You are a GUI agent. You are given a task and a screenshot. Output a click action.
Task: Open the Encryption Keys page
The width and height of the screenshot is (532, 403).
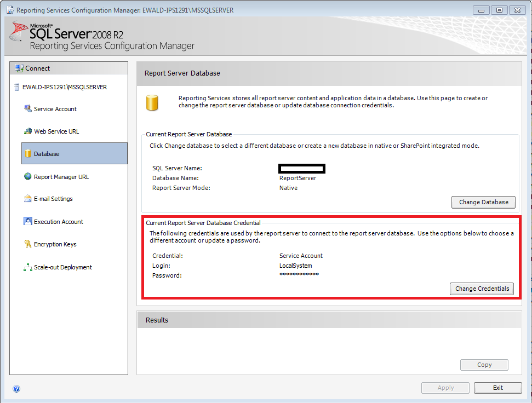[x=55, y=244]
